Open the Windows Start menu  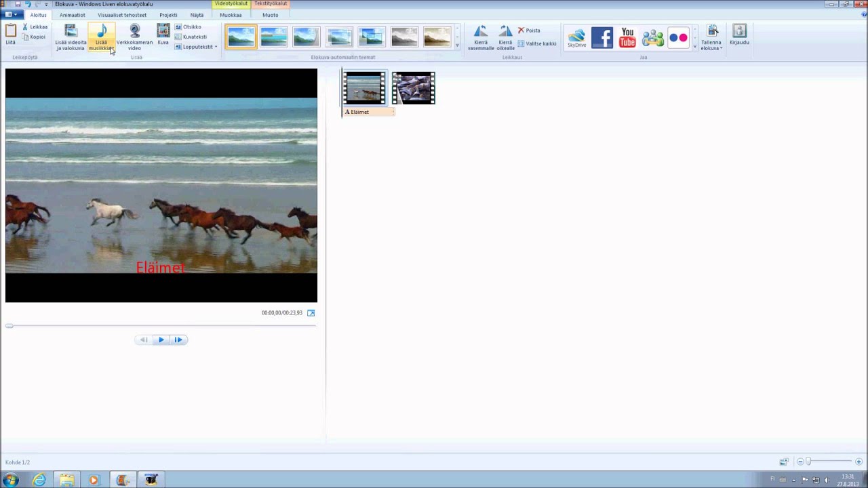pyautogui.click(x=11, y=480)
